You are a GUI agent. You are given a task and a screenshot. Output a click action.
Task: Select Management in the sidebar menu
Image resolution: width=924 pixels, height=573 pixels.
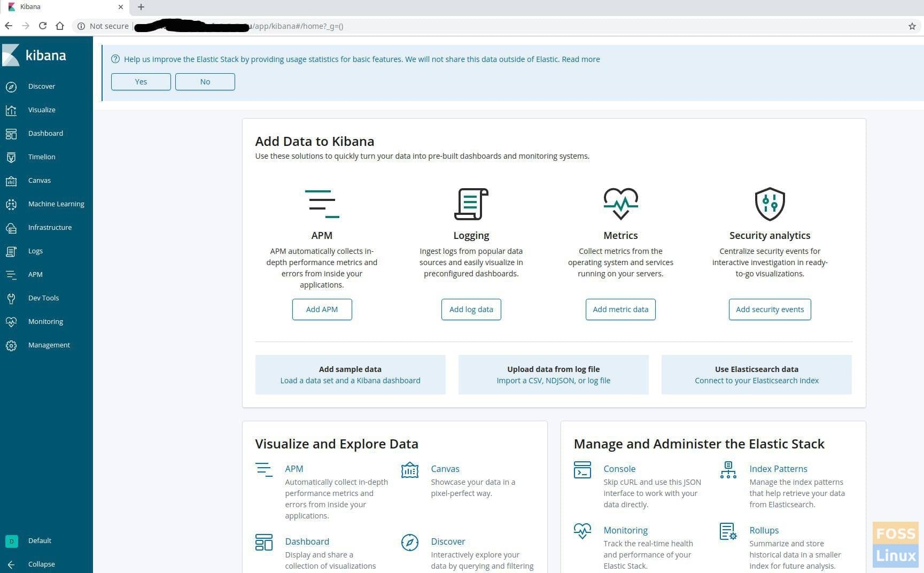49,345
